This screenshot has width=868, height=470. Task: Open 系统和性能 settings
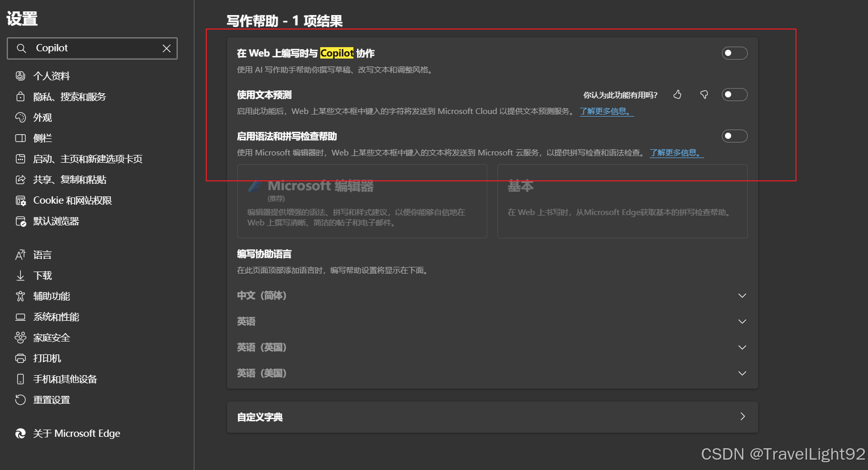[56, 317]
